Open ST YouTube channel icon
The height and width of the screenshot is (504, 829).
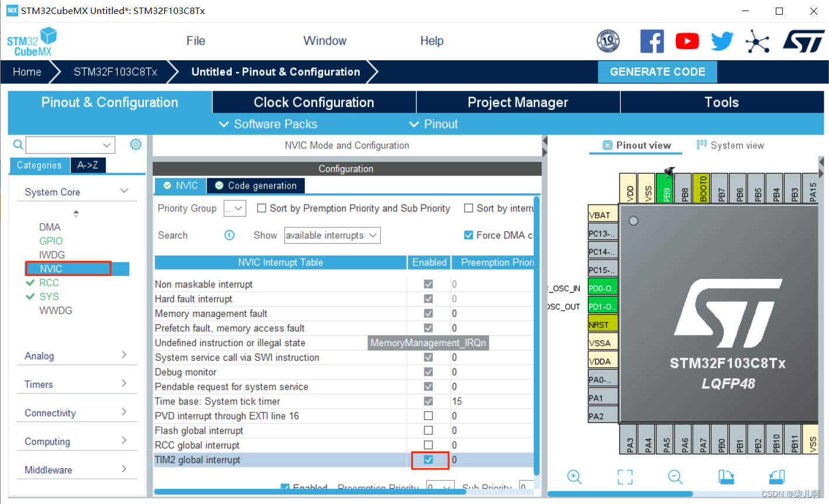[x=687, y=41]
